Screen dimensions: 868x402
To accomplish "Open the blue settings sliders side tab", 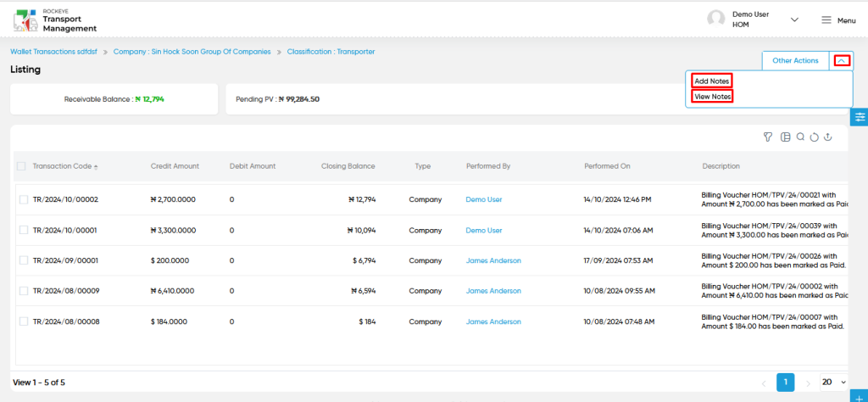I will (x=860, y=117).
